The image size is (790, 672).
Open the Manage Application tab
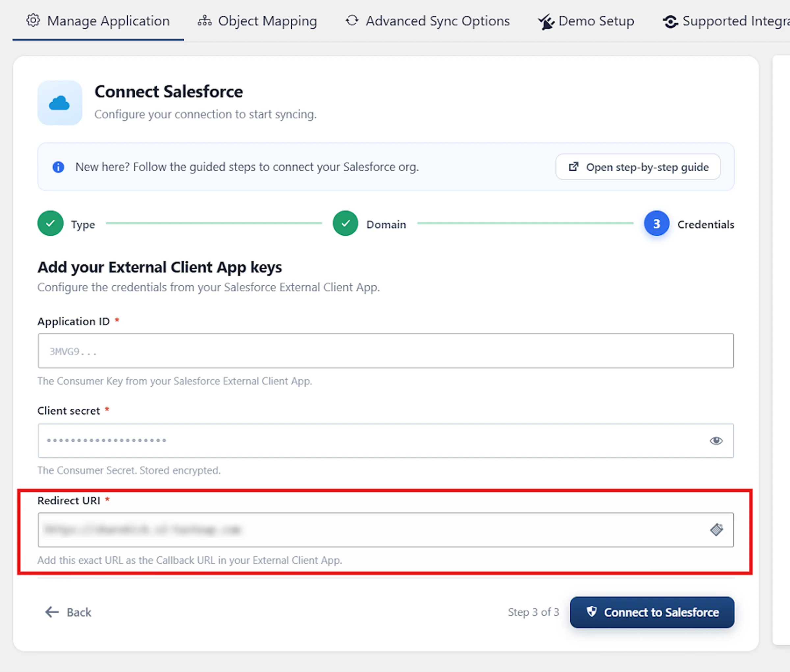coord(98,21)
